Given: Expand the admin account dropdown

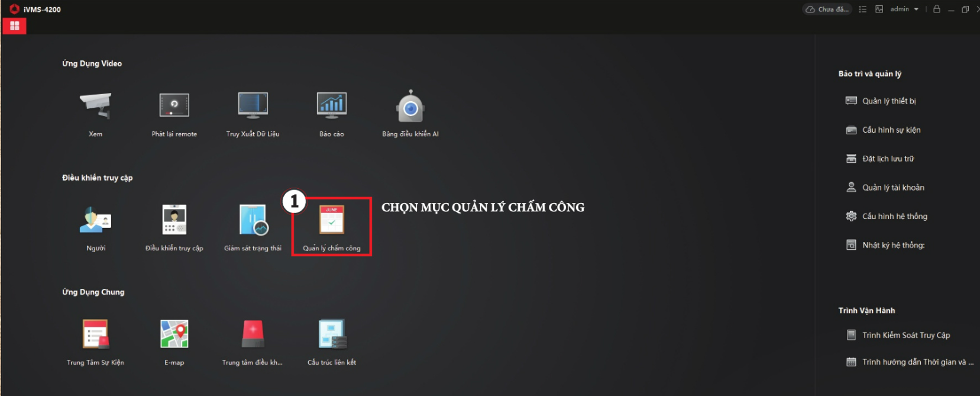Looking at the screenshot, I should [x=904, y=9].
